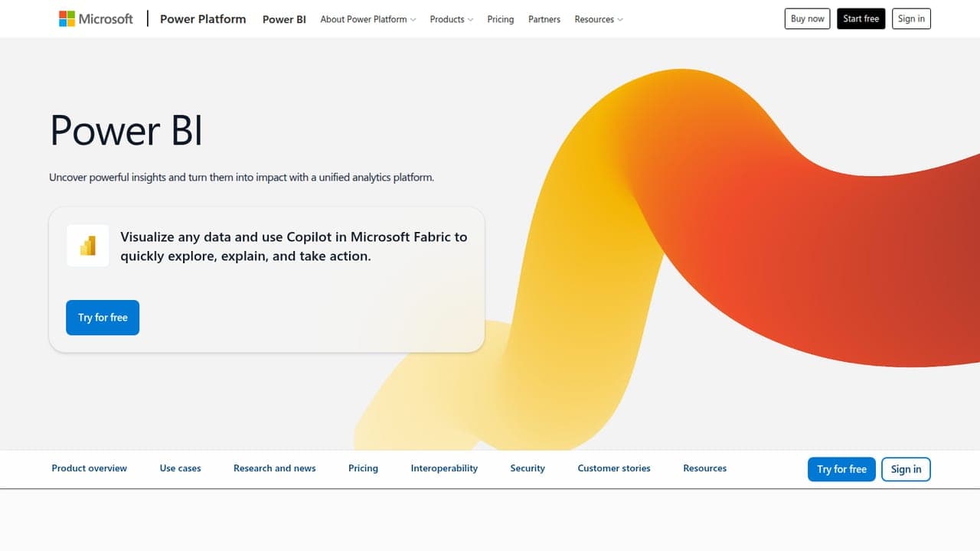Go to the Resources tab in the secondary bar
Image resolution: width=980 pixels, height=551 pixels.
(x=705, y=468)
